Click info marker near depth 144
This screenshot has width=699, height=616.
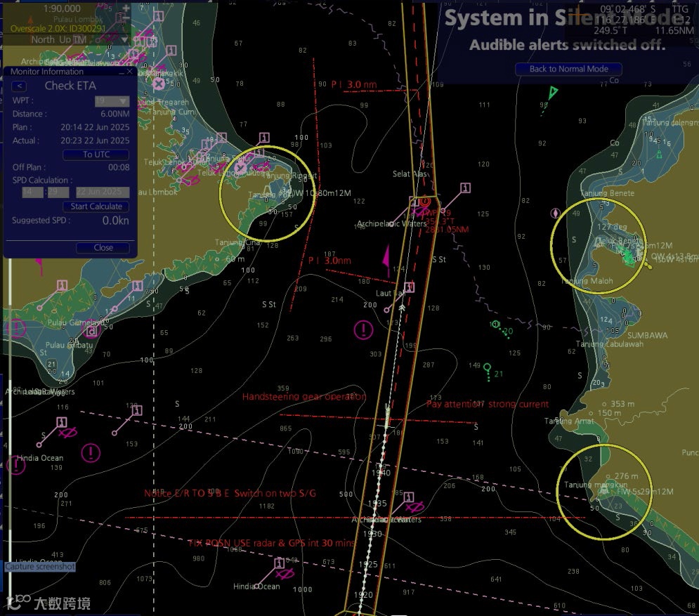coord(137,410)
